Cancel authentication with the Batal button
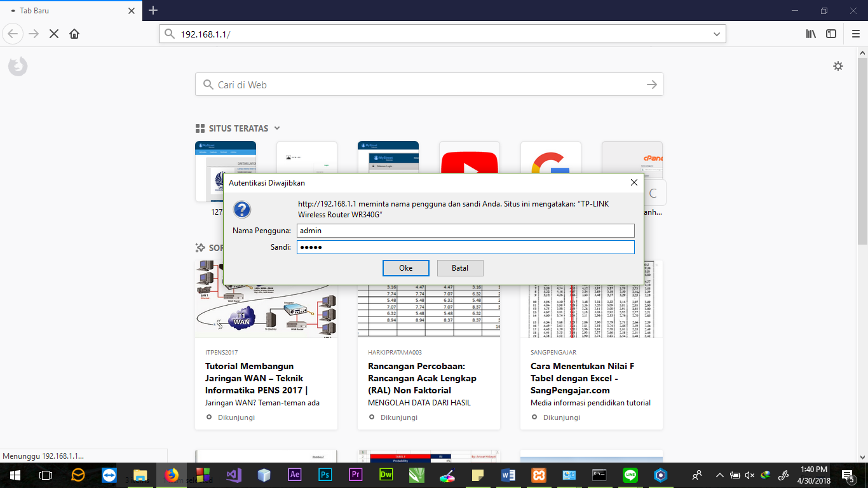Screen dimensions: 868x488 pos(459,268)
